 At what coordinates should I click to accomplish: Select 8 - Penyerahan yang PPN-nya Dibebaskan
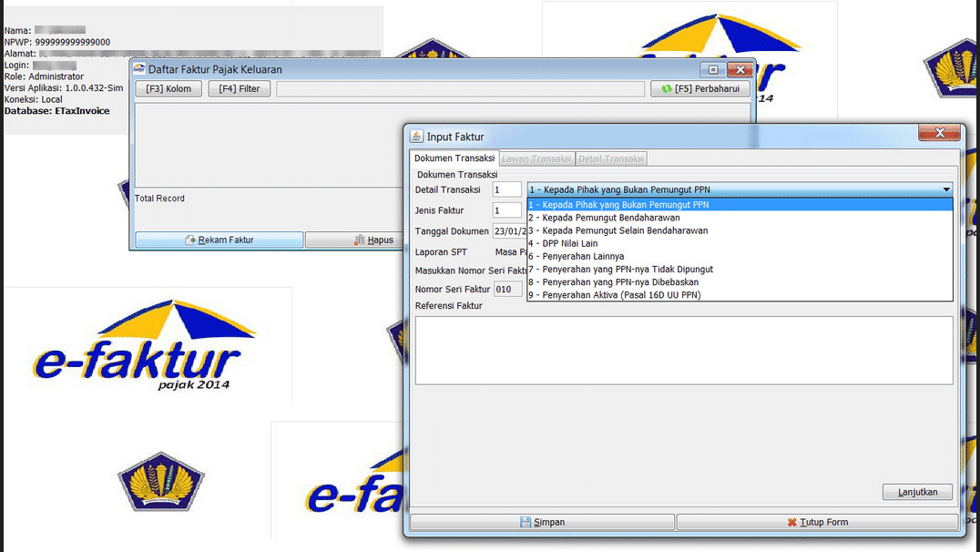tap(740, 282)
